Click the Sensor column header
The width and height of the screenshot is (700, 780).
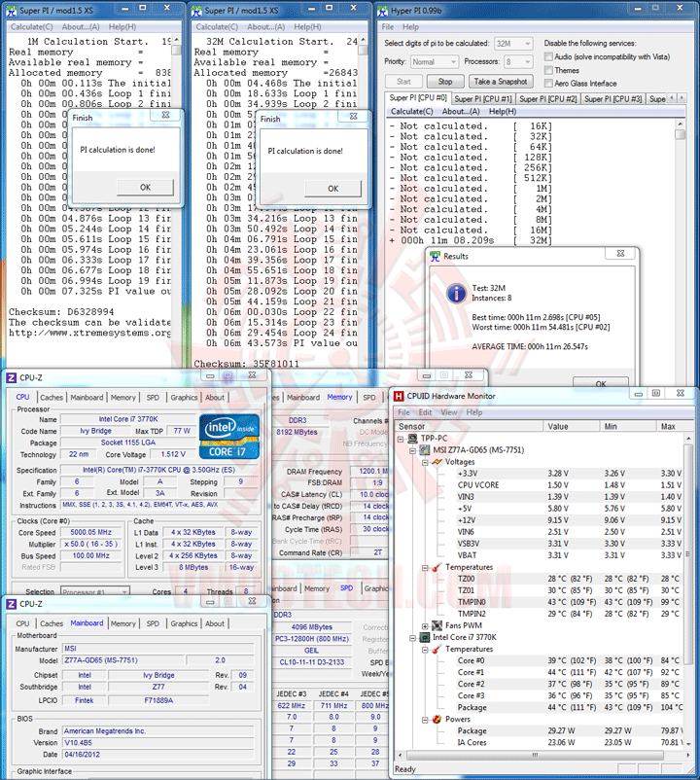469,426
